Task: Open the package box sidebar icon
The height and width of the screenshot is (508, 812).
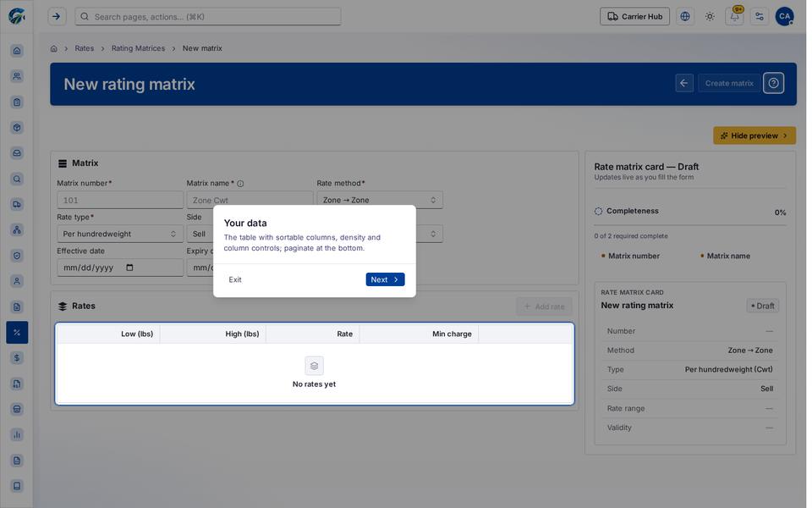Action: pos(17,128)
